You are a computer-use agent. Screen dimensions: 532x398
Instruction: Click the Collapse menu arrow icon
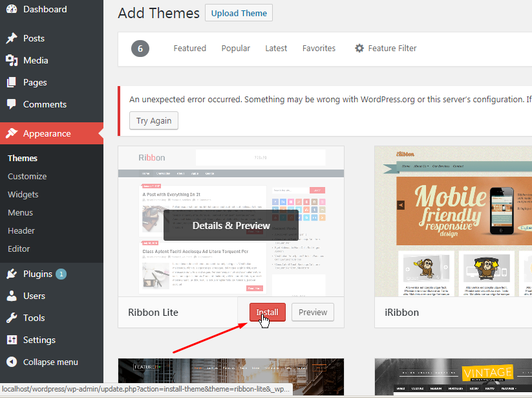point(12,362)
